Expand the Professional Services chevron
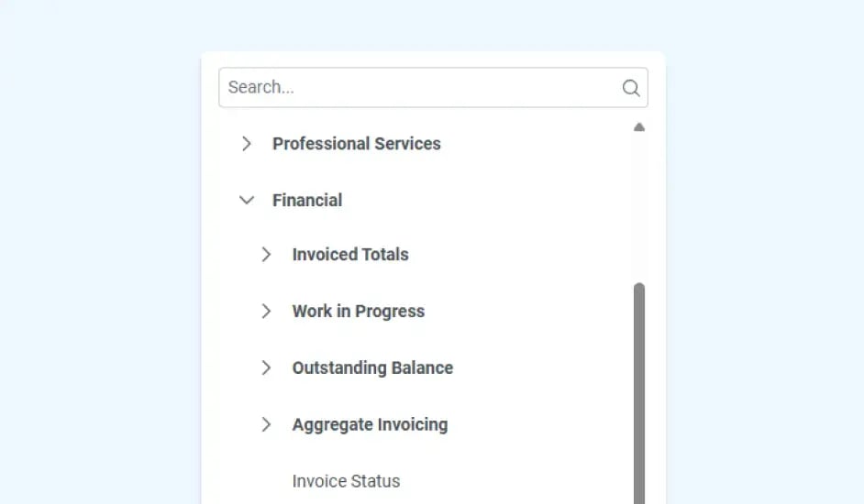 point(246,144)
